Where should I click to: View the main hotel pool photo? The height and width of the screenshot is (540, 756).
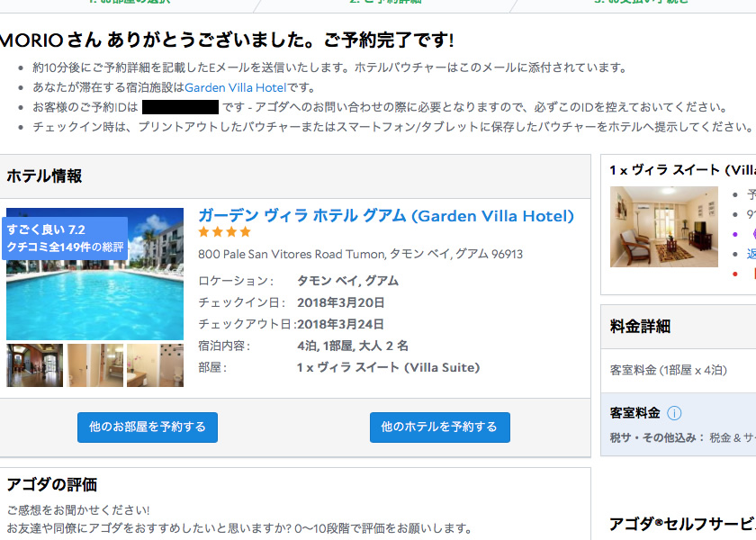coord(95,274)
